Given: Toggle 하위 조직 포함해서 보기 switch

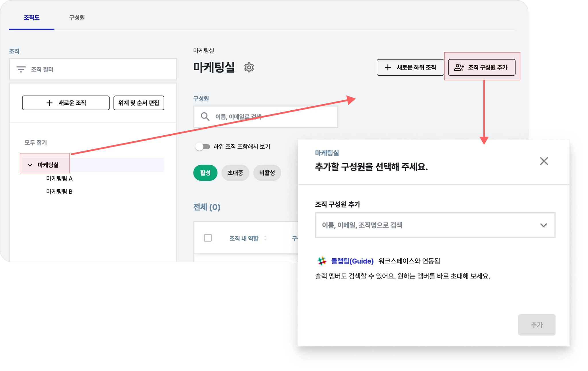Looking at the screenshot, I should click(x=203, y=147).
